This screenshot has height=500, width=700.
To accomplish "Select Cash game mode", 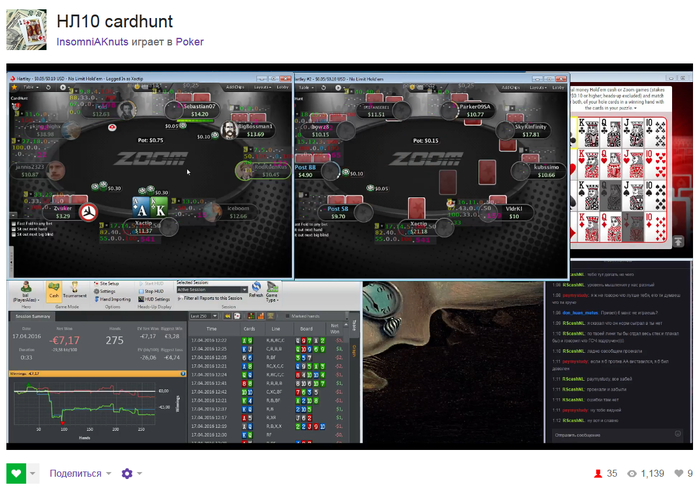I will click(54, 290).
